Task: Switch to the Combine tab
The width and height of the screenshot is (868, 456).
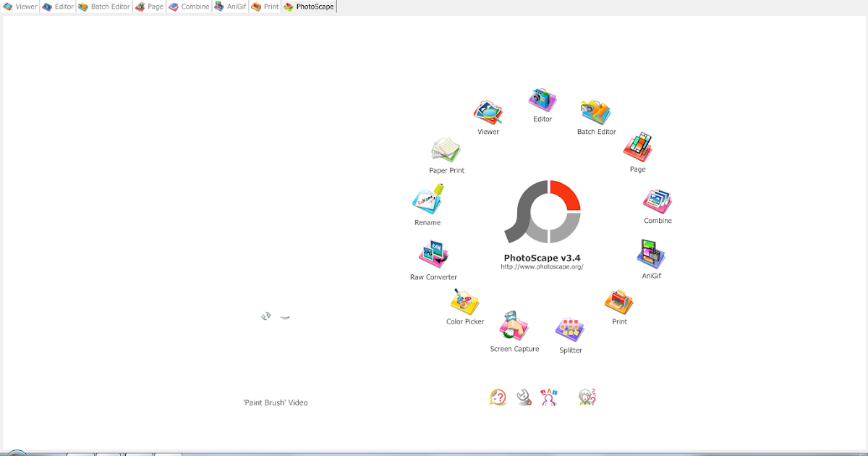Action: pyautogui.click(x=189, y=7)
